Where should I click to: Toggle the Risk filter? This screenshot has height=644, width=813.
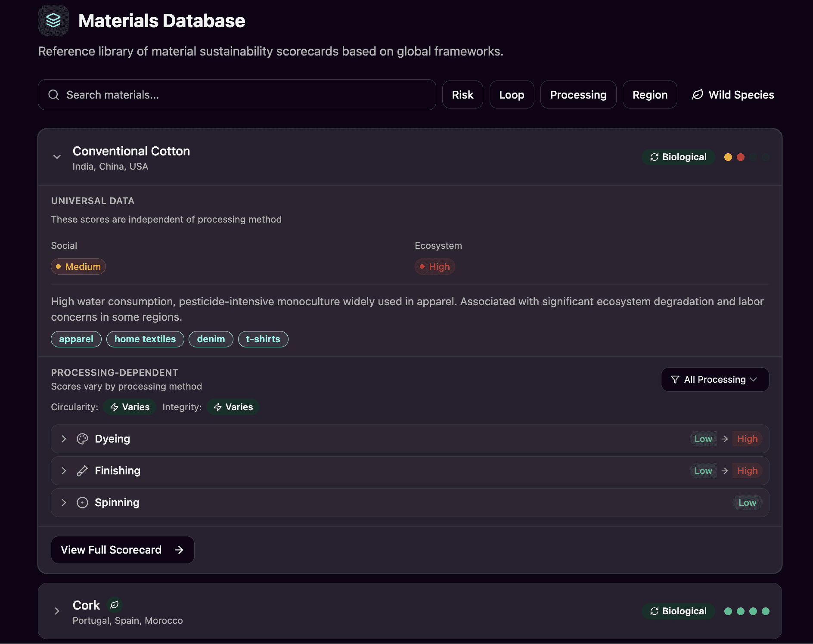(x=462, y=95)
